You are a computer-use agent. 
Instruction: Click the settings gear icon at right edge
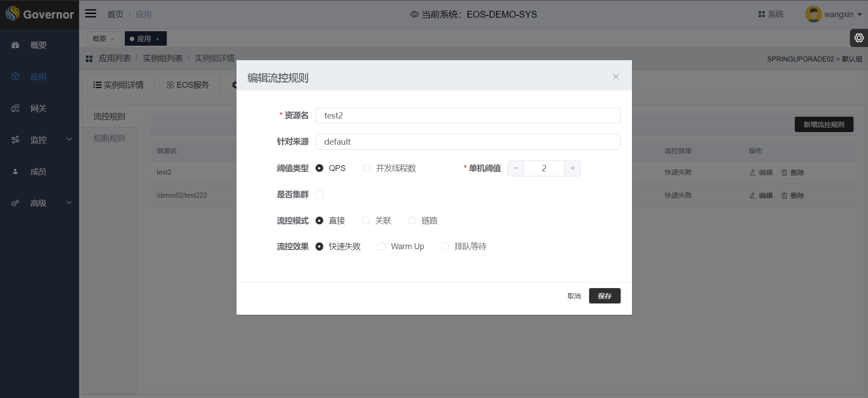click(x=859, y=38)
